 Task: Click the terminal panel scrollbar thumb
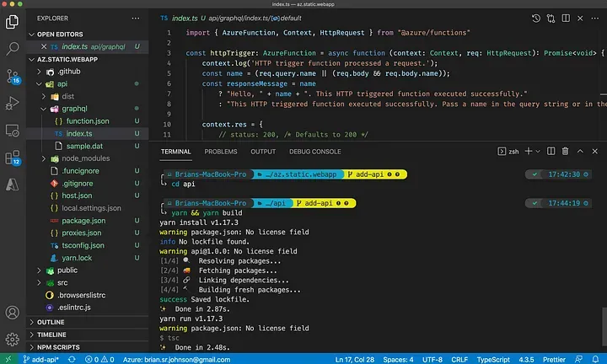604,326
